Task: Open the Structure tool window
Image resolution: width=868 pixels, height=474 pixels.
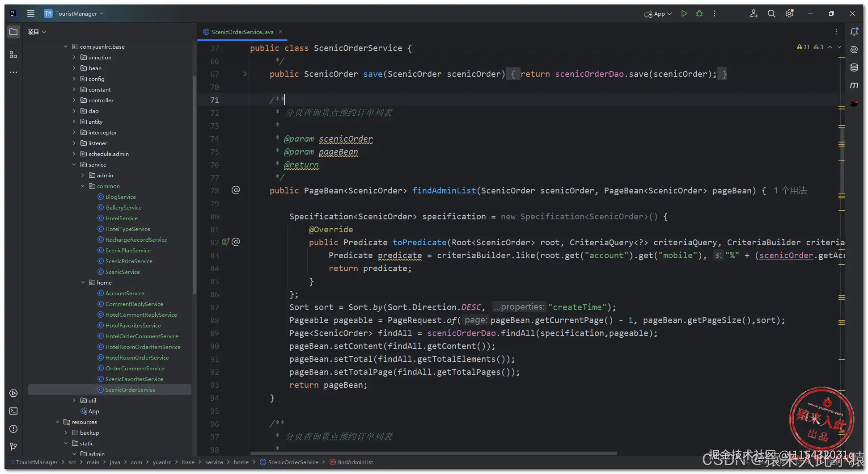Action: click(13, 55)
